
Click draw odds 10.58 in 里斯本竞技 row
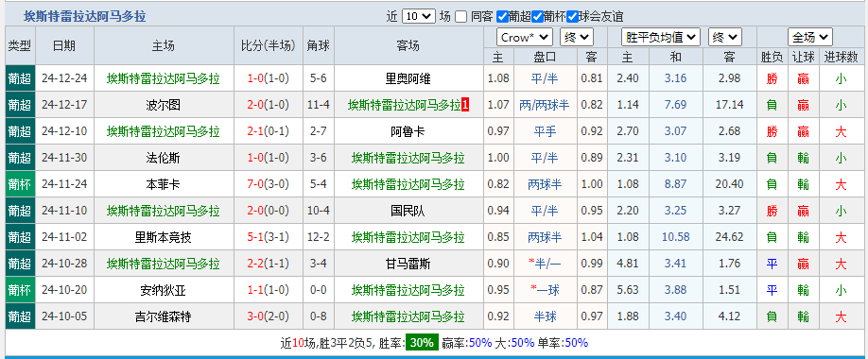pos(675,237)
